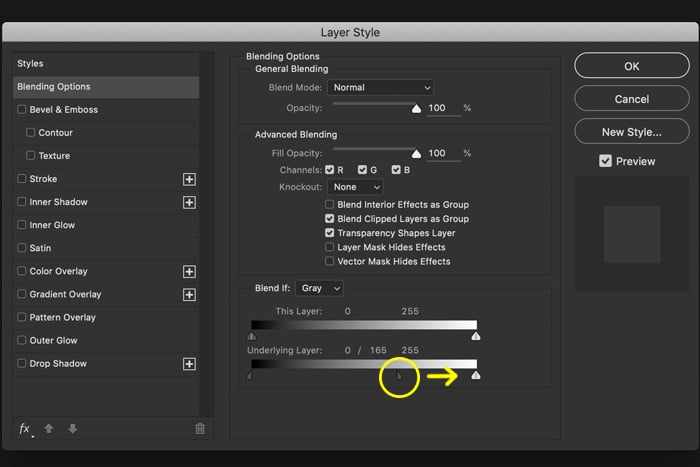Click Underlying Layer split black slider right half

(x=400, y=375)
